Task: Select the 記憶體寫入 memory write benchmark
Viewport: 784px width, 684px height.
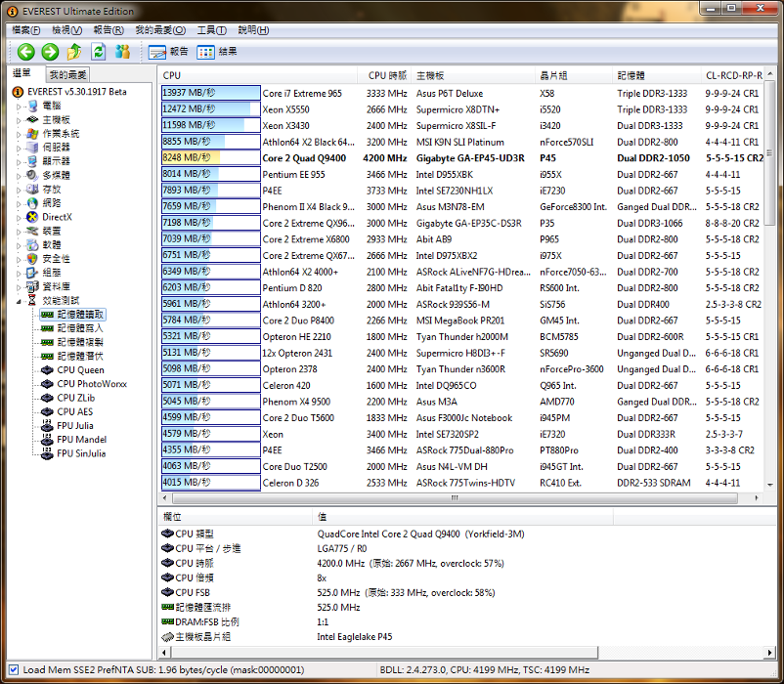Action: [80, 328]
